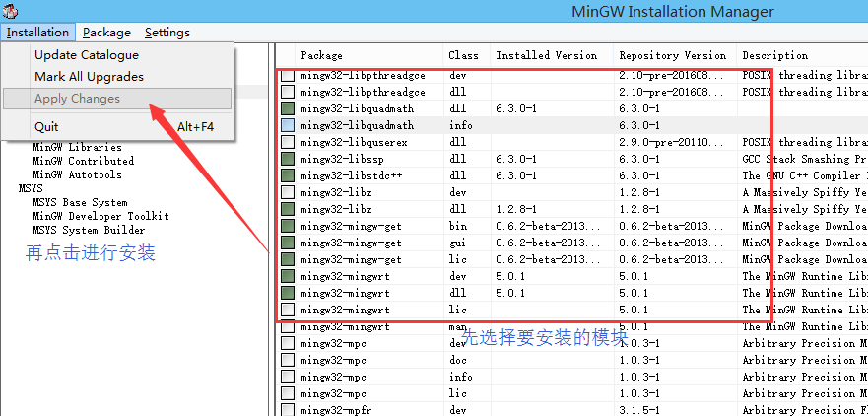This screenshot has height=416, width=868.
Task: Select MinGW Developer Toolkit in tree
Action: point(100,217)
